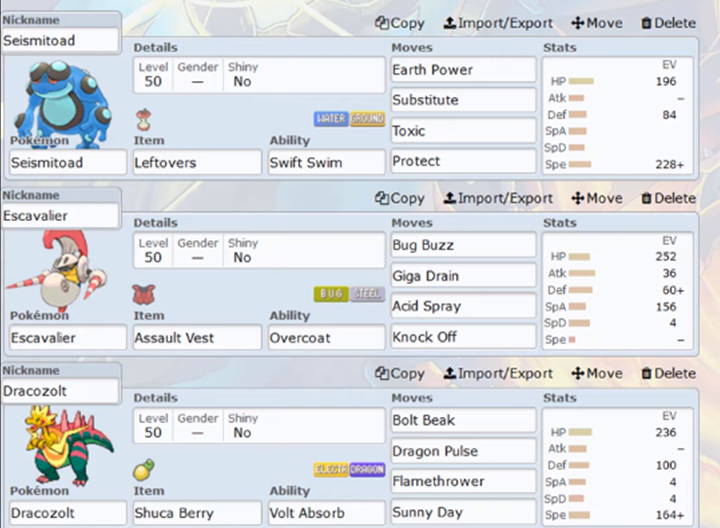
Task: Click the Seismitoad sprite image
Action: (x=63, y=104)
